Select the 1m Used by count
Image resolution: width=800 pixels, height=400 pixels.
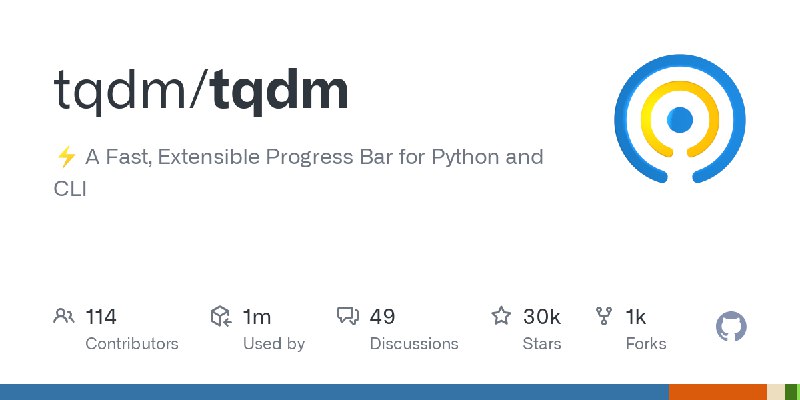[257, 317]
